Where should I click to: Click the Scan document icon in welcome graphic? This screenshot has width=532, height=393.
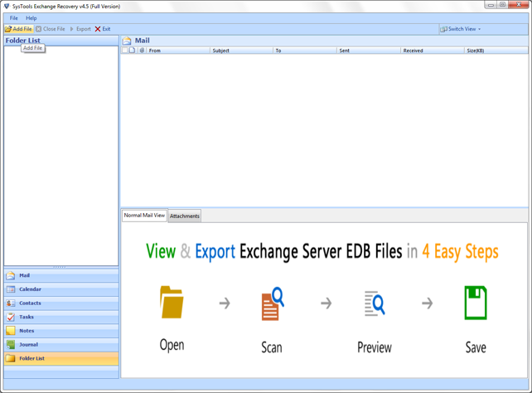coord(273,303)
